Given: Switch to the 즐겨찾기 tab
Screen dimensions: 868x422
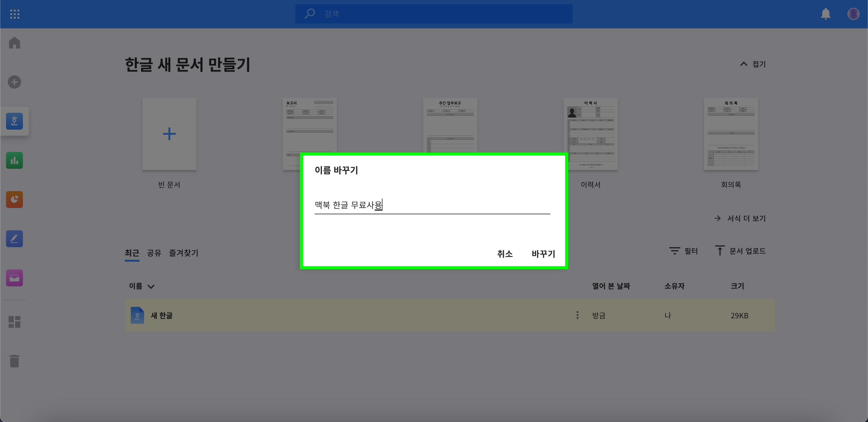Looking at the screenshot, I should pyautogui.click(x=183, y=253).
